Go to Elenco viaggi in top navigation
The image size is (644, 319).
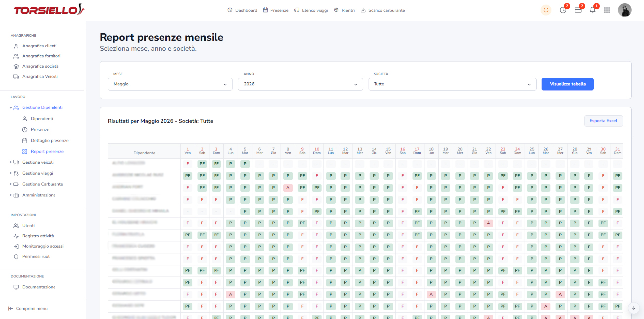[311, 10]
